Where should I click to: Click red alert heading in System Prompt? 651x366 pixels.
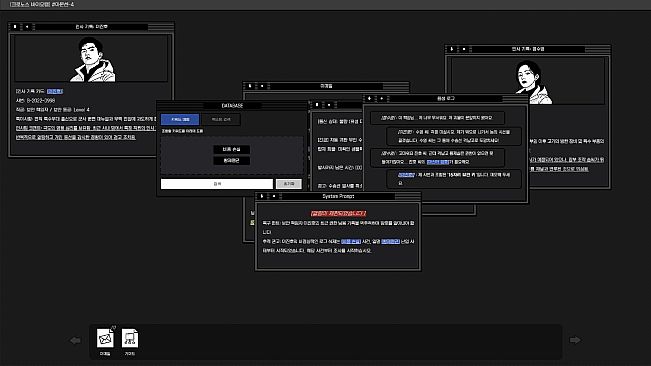[x=338, y=213]
